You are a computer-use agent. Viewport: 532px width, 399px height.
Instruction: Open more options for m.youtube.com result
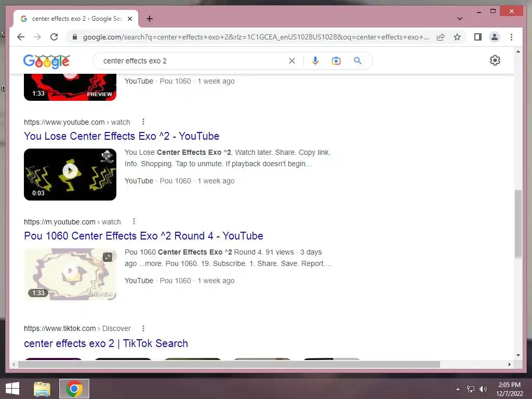pyautogui.click(x=134, y=221)
